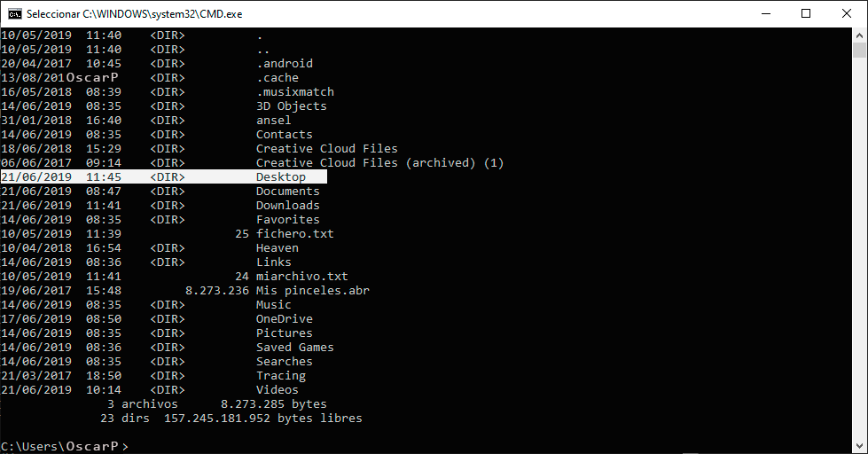This screenshot has width=868, height=454.
Task: Click the vertical scrollbar thumb
Action: tap(860, 51)
